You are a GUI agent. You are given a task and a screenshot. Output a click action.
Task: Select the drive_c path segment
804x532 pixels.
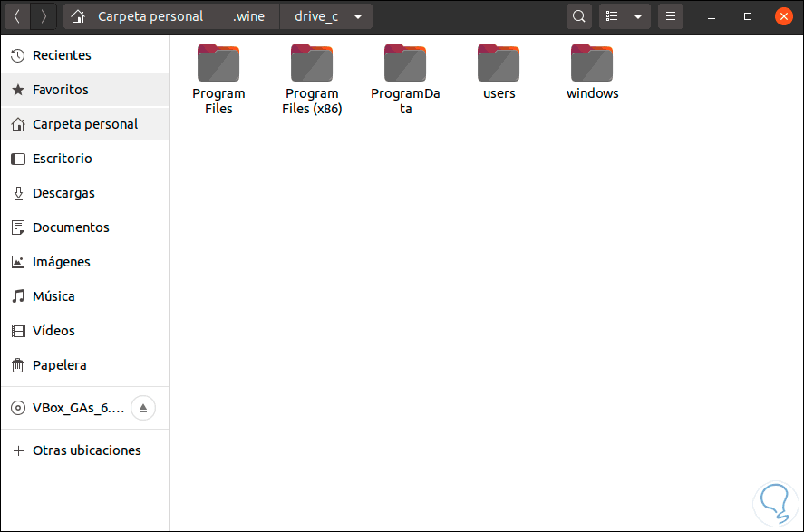315,16
